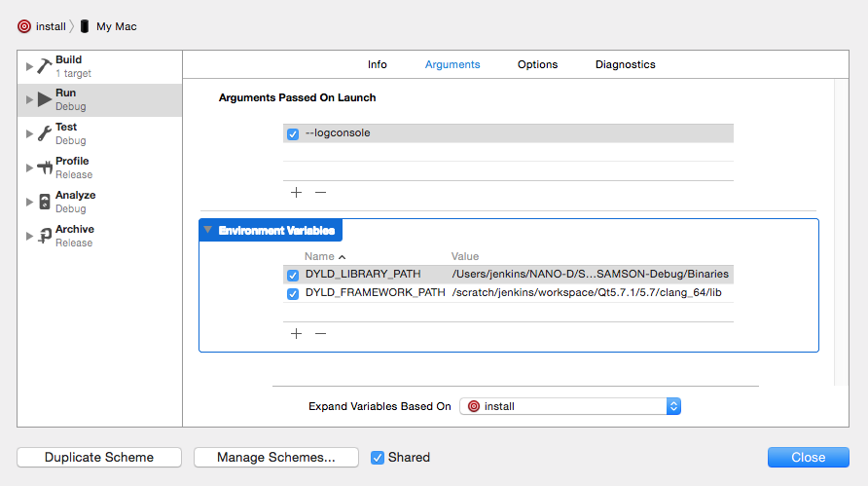Remove environment variable with minus button

[x=320, y=333]
